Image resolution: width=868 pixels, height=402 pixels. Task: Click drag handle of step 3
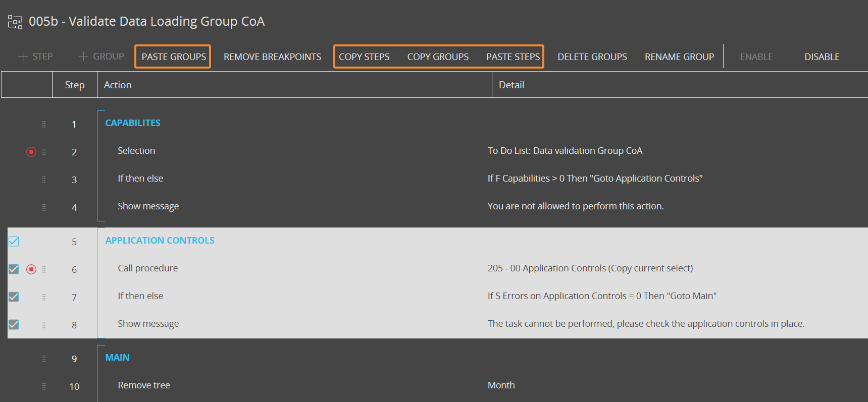coord(44,180)
